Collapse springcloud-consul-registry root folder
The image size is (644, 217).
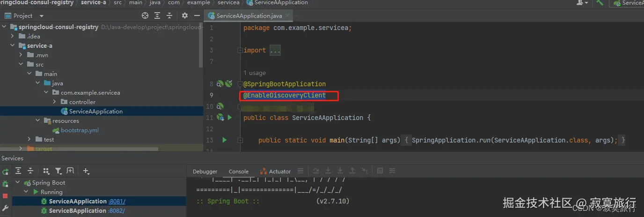pos(5,27)
